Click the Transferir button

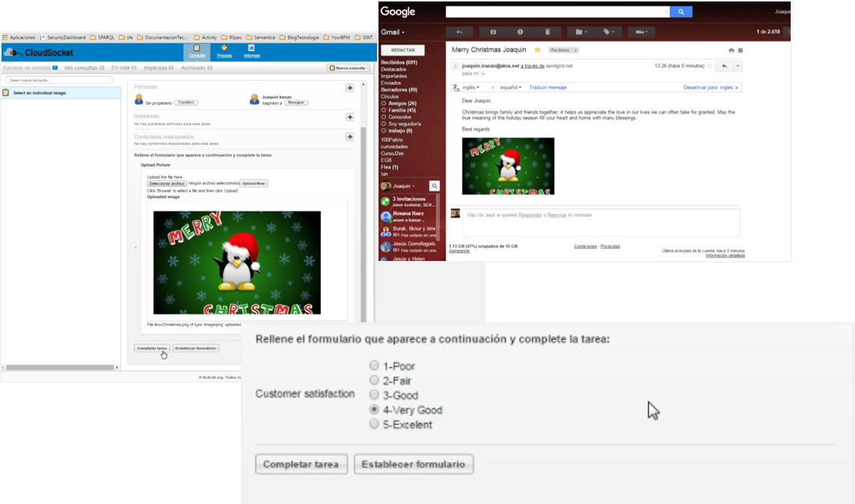(x=186, y=102)
